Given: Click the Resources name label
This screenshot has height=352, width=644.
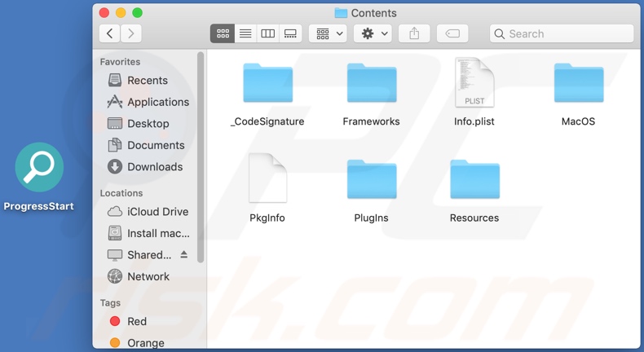Looking at the screenshot, I should tap(474, 218).
